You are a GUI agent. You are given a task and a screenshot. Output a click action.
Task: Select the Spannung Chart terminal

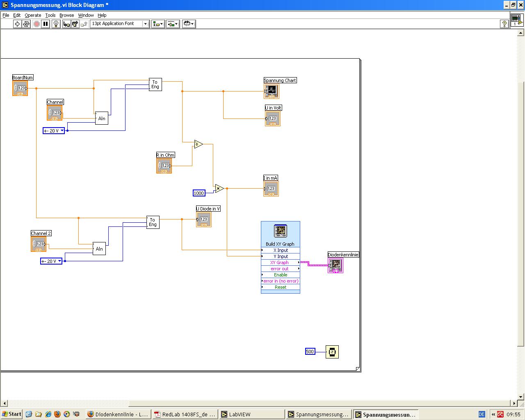tap(272, 91)
